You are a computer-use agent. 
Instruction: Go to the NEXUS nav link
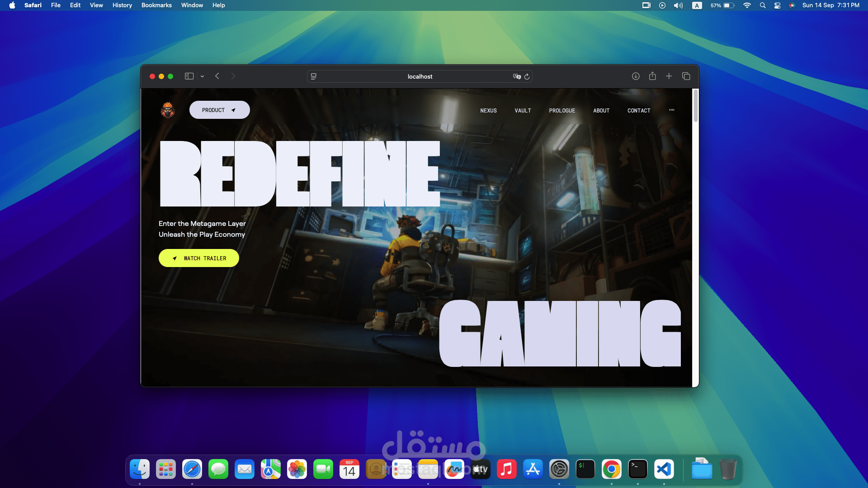click(488, 111)
